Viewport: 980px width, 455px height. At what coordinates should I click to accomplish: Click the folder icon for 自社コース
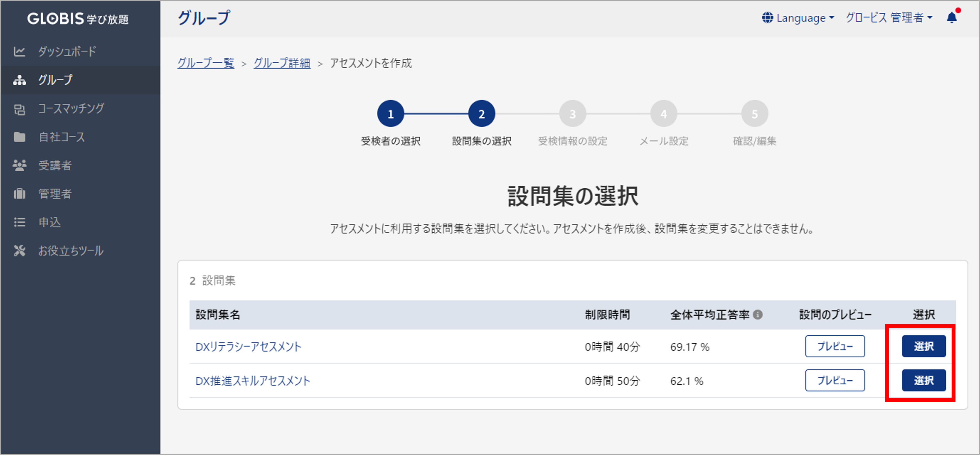coord(19,137)
